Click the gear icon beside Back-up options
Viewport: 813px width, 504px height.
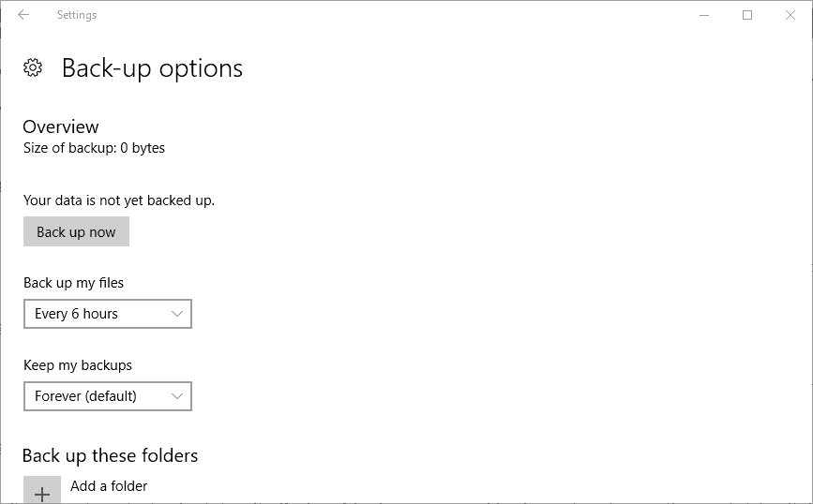(x=33, y=67)
